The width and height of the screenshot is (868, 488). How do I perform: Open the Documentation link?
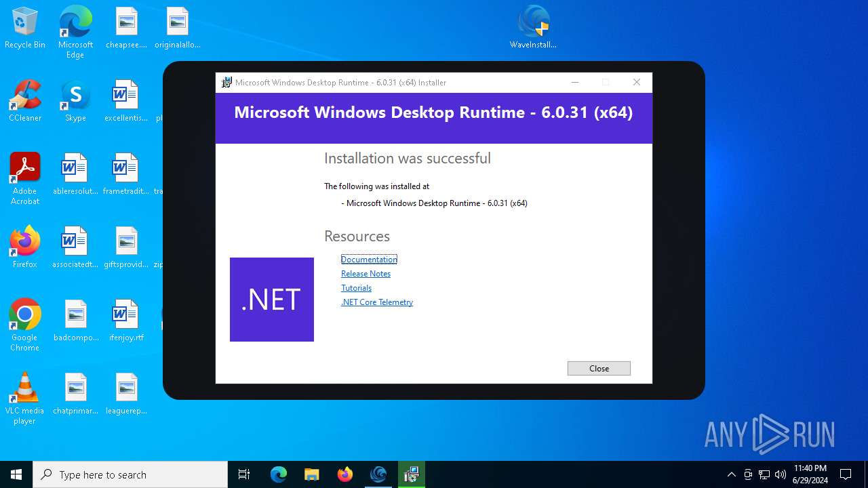click(369, 260)
